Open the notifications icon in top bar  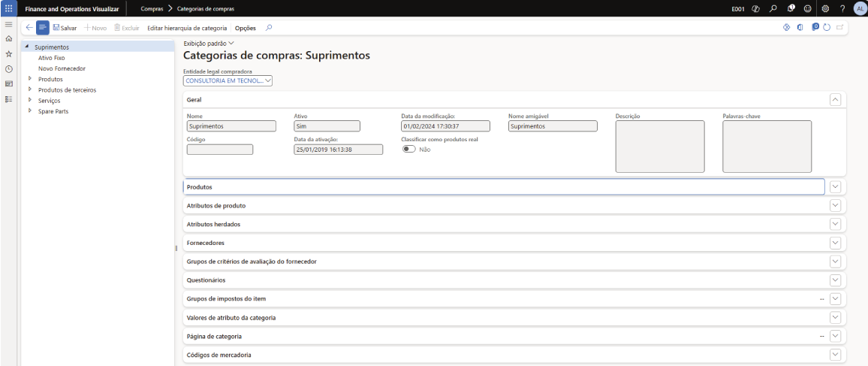point(791,8)
